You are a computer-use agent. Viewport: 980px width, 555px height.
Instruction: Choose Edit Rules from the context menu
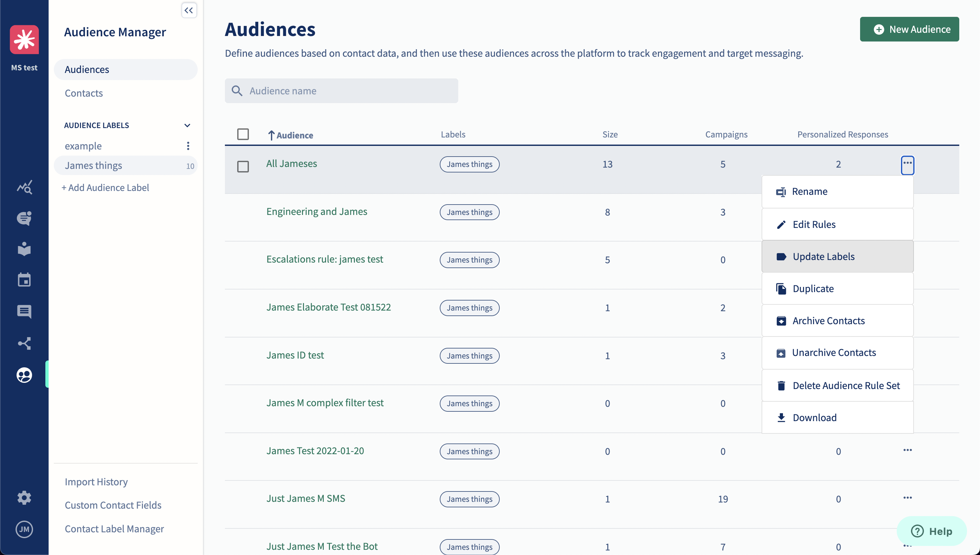point(837,224)
